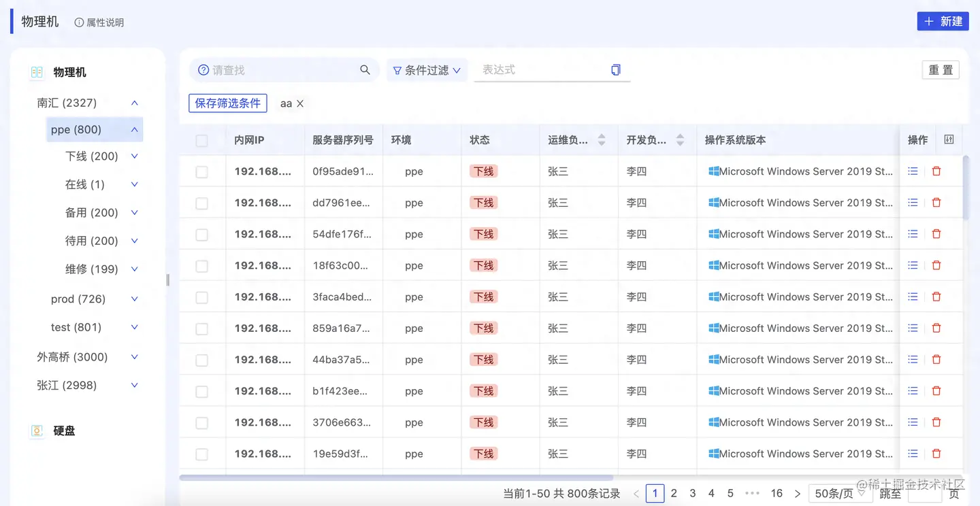This screenshot has height=506, width=980.
Task: Delete the row with serial 859a16a7
Action: (x=936, y=328)
